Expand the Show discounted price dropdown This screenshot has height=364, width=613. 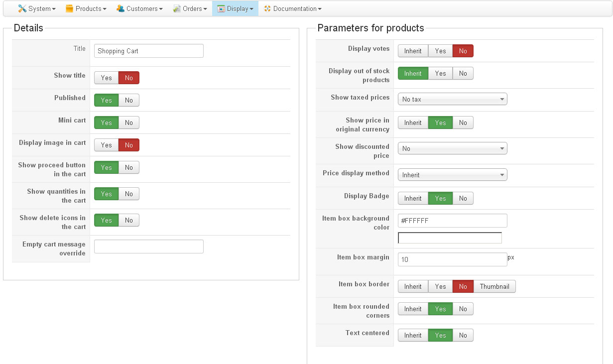point(452,148)
